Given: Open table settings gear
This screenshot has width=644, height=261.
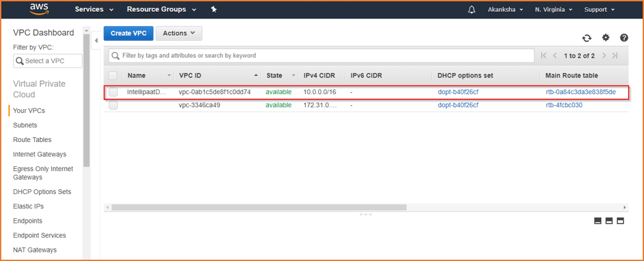Looking at the screenshot, I should (x=606, y=37).
